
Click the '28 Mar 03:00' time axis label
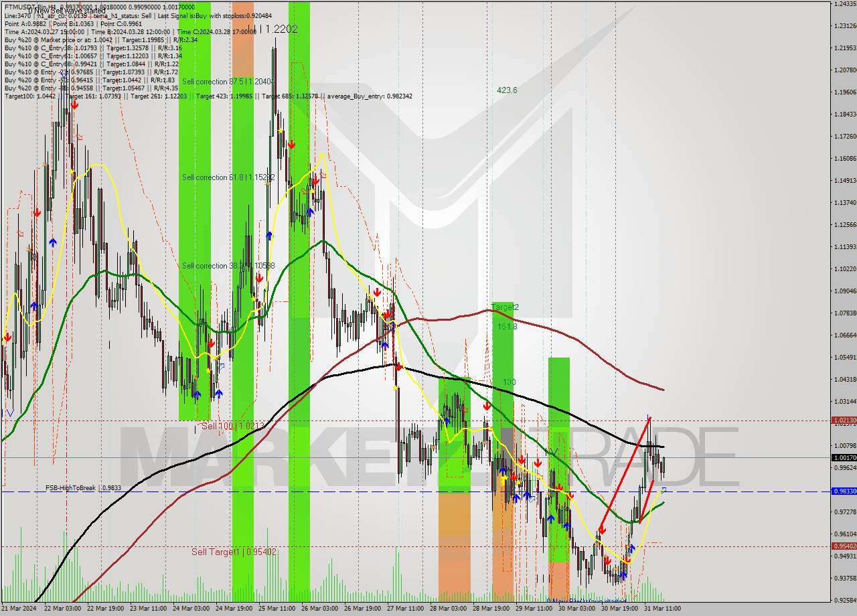pyautogui.click(x=448, y=609)
